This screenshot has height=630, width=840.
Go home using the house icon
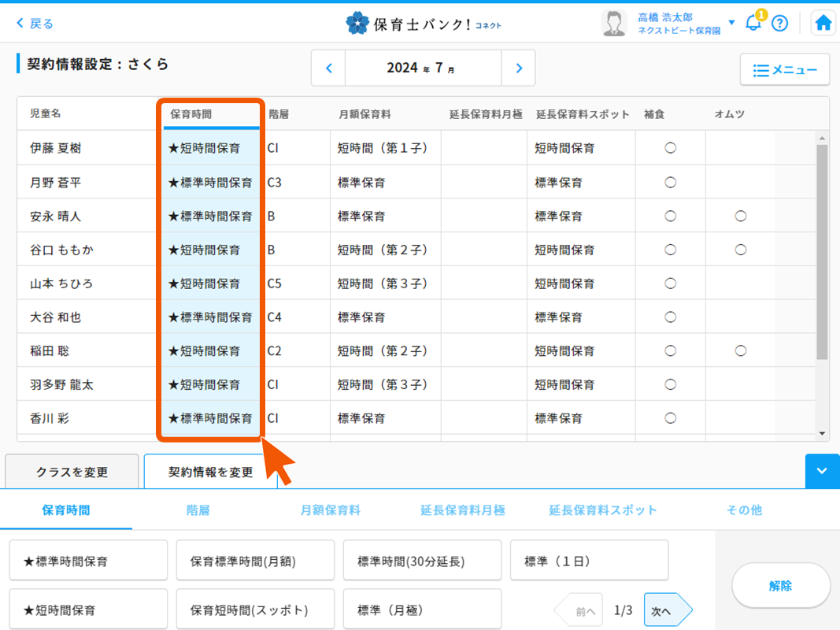click(823, 22)
